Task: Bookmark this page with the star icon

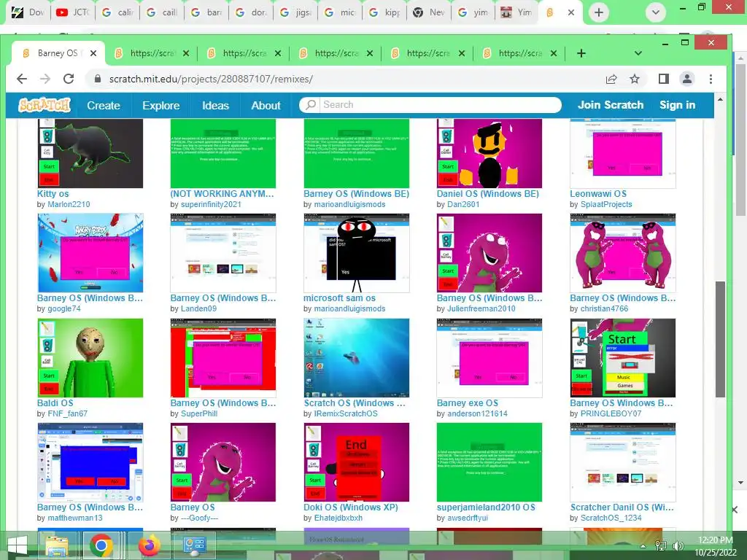Action: coord(634,79)
